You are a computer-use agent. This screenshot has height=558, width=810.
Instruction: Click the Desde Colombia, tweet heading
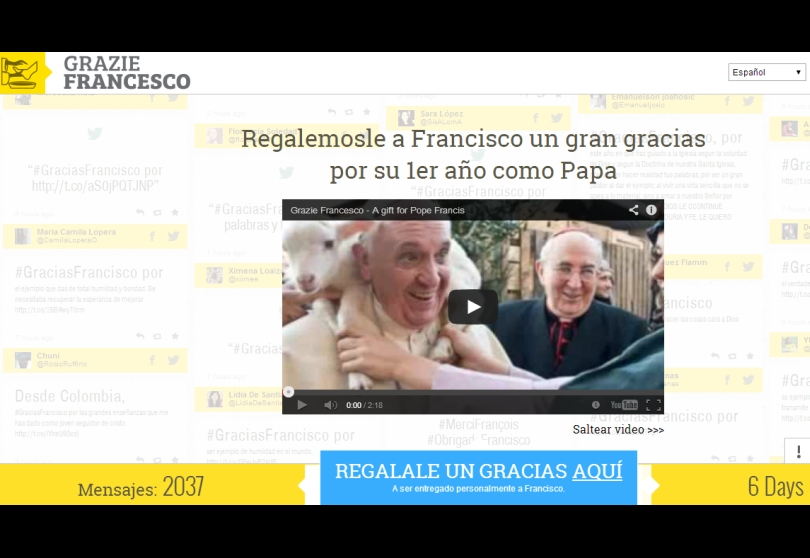(x=70, y=396)
